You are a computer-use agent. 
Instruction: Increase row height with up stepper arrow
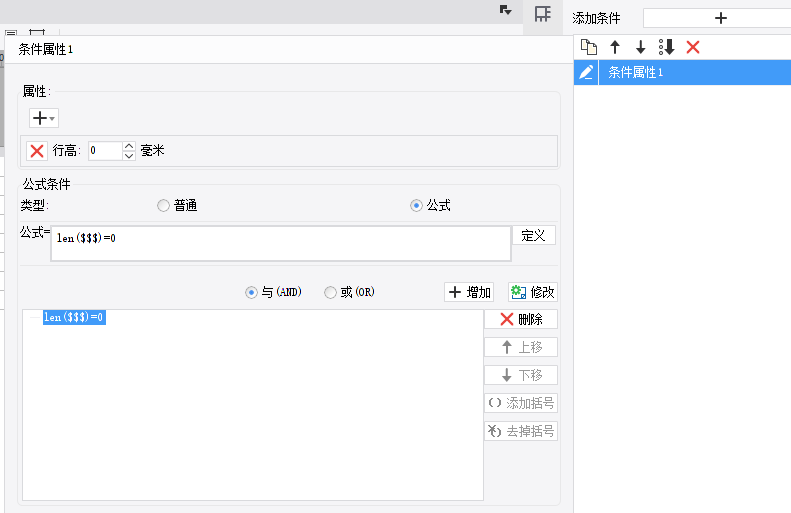pyautogui.click(x=129, y=146)
